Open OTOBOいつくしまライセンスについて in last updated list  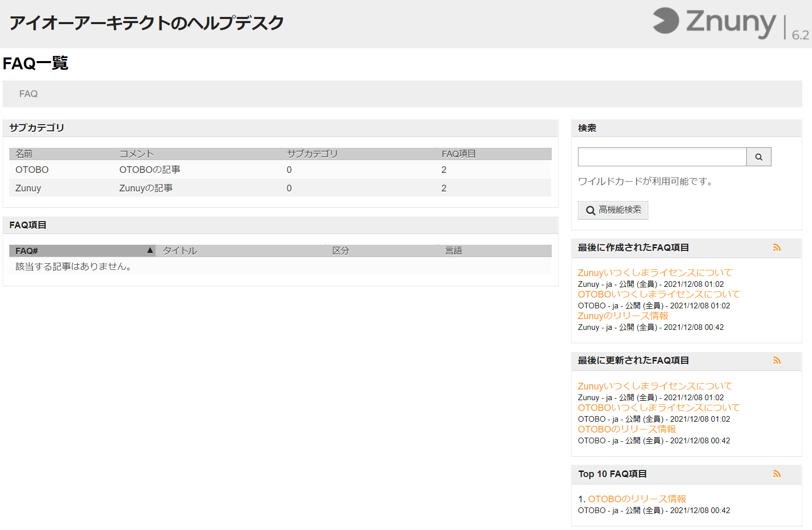[659, 408]
